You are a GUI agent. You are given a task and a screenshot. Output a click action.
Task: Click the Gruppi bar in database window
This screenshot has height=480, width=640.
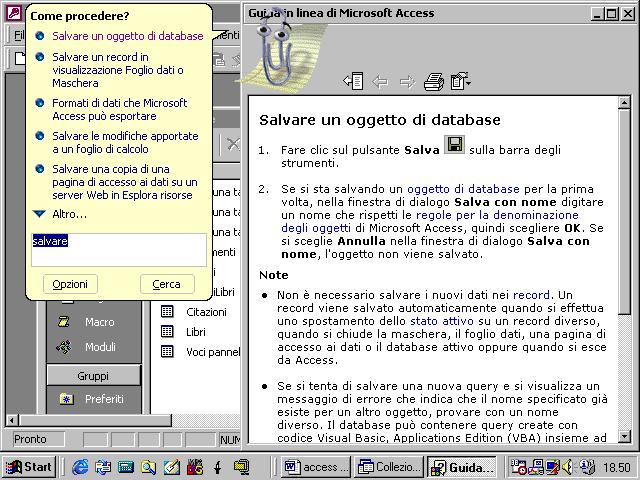point(93,376)
